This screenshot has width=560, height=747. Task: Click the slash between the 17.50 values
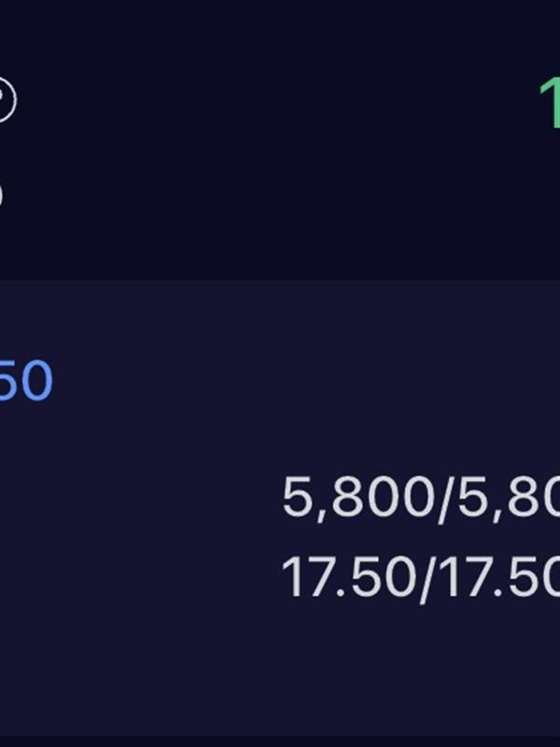(427, 579)
